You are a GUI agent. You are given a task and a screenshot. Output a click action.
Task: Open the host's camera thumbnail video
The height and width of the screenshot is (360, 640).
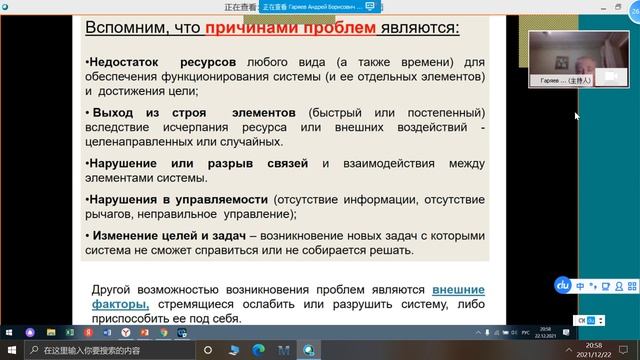coord(578,59)
